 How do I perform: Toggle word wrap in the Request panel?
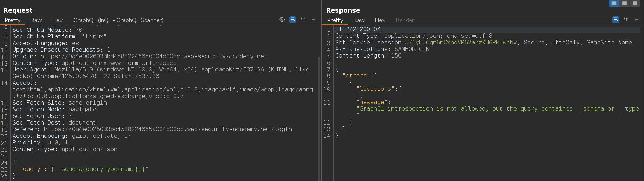pyautogui.click(x=293, y=20)
